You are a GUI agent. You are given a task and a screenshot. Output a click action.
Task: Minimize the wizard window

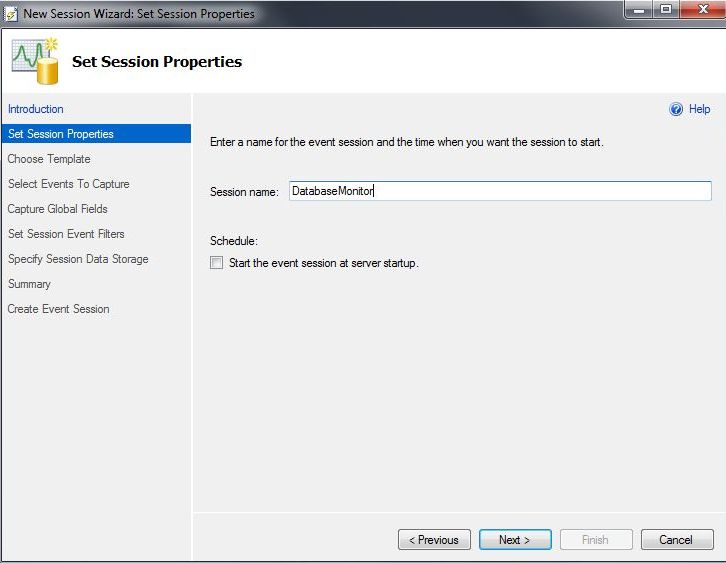[639, 11]
